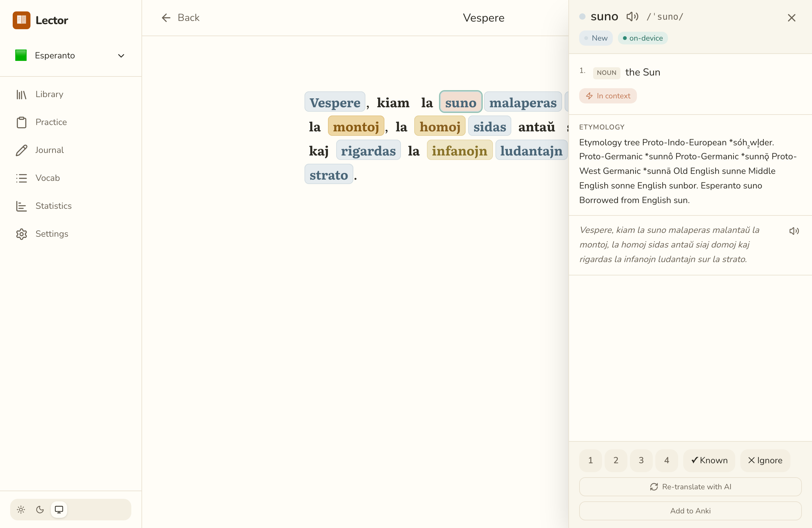The width and height of the screenshot is (812, 528).
Task: Click the on-device badge
Action: click(x=643, y=38)
